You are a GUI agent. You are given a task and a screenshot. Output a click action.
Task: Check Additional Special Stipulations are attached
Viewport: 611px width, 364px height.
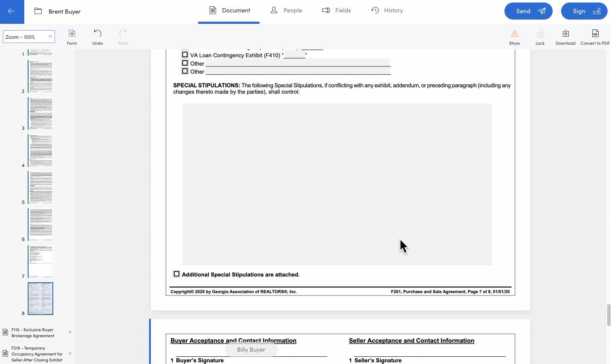[176, 274]
